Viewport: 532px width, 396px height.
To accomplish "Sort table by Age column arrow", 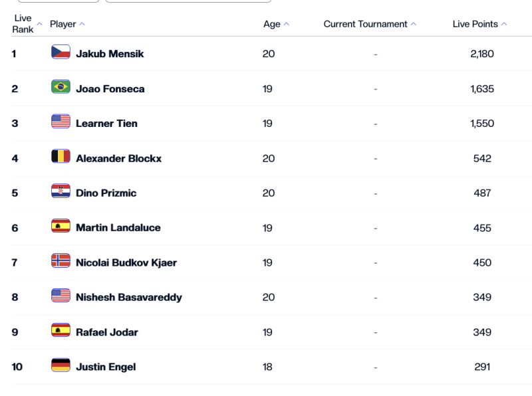I will pyautogui.click(x=287, y=24).
